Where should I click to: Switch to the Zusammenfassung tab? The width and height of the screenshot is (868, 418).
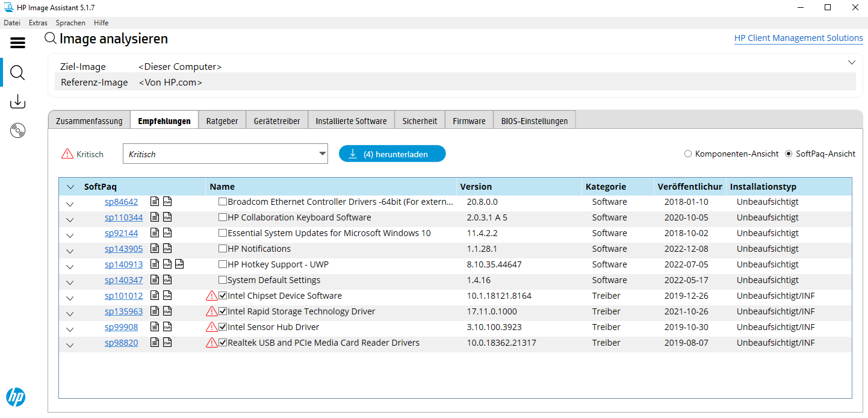[89, 120]
